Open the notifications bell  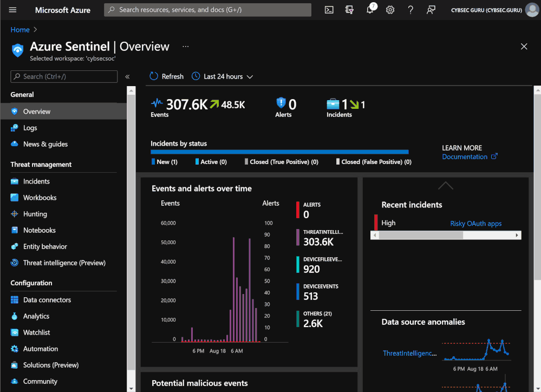(370, 10)
